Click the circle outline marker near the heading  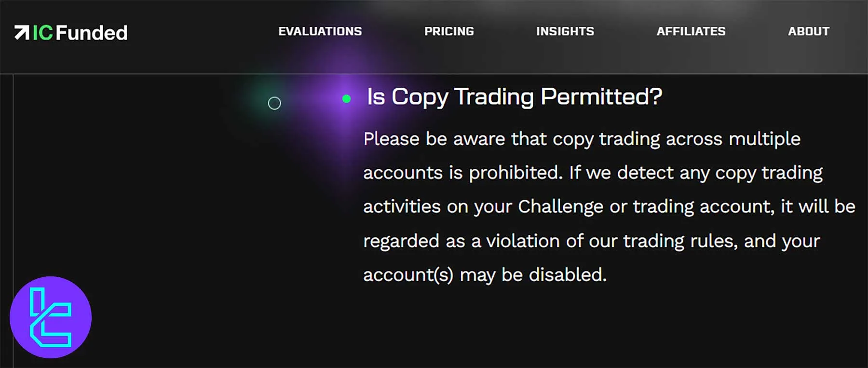click(274, 103)
